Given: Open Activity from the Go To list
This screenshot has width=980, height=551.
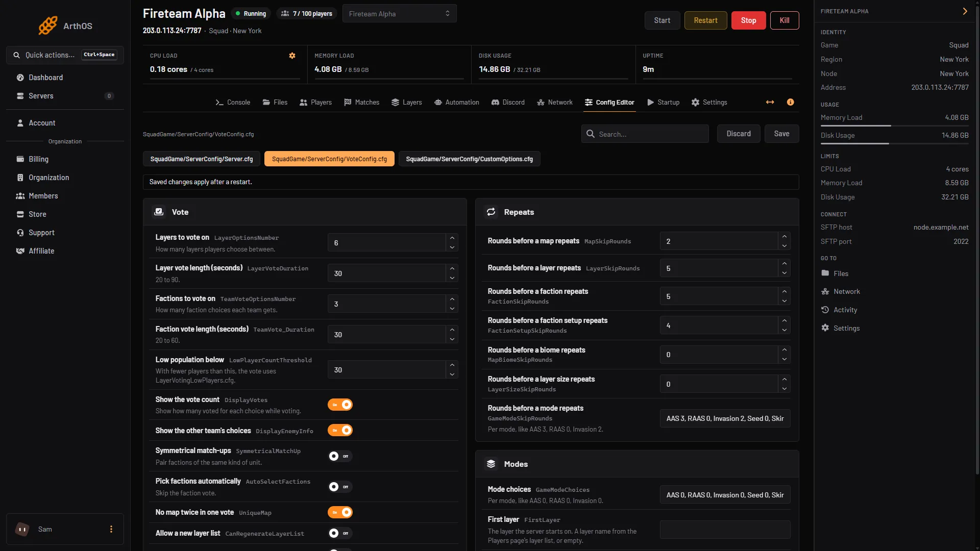Looking at the screenshot, I should (839, 310).
